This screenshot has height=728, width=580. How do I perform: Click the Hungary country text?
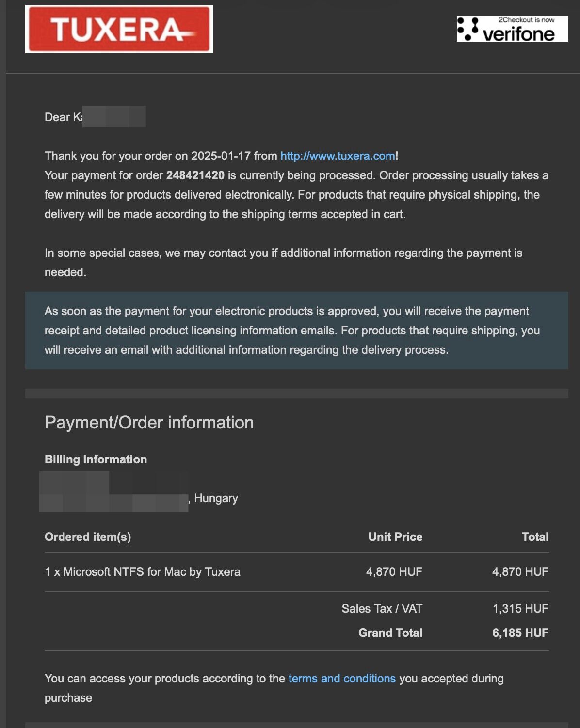pos(216,498)
